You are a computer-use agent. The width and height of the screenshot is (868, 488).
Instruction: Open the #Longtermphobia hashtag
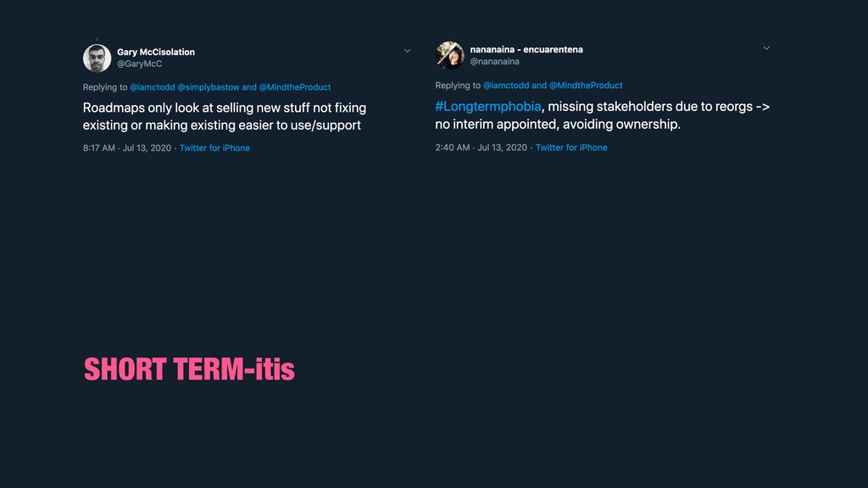pos(487,106)
